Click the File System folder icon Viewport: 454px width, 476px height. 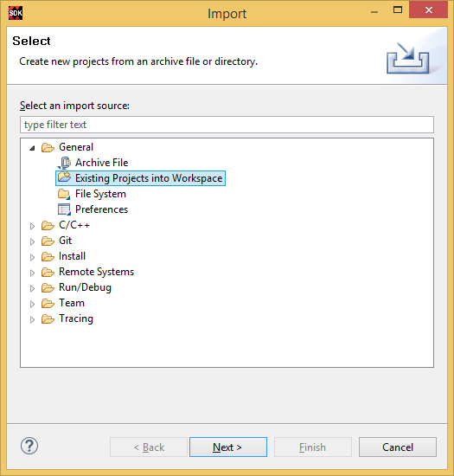tap(64, 194)
